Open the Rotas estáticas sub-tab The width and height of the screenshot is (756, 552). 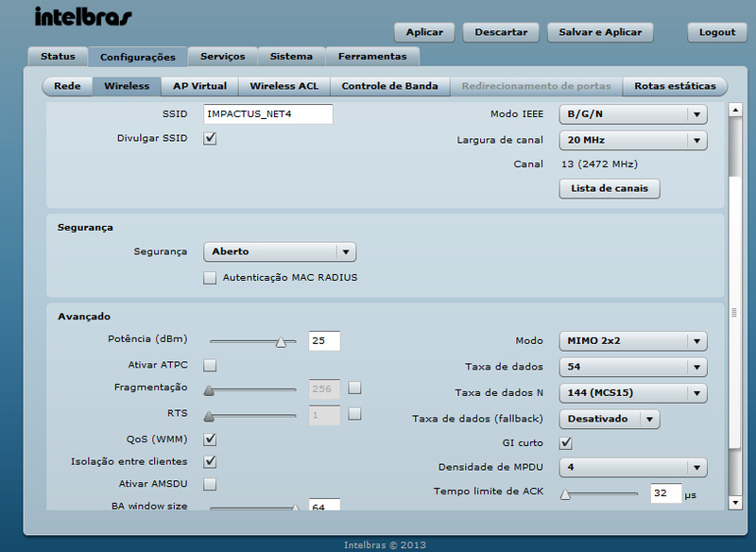[x=675, y=86]
